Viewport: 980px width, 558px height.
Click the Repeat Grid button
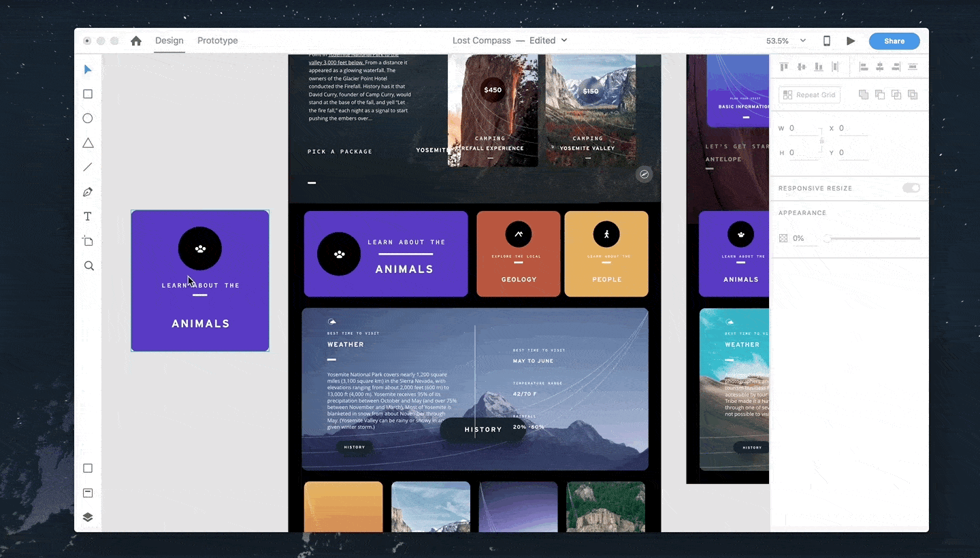[x=809, y=95]
